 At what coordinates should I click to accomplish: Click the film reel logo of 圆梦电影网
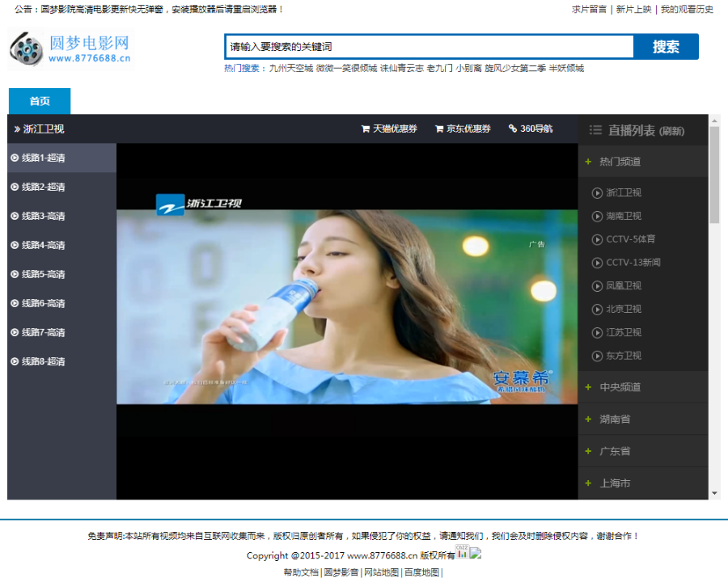click(27, 47)
